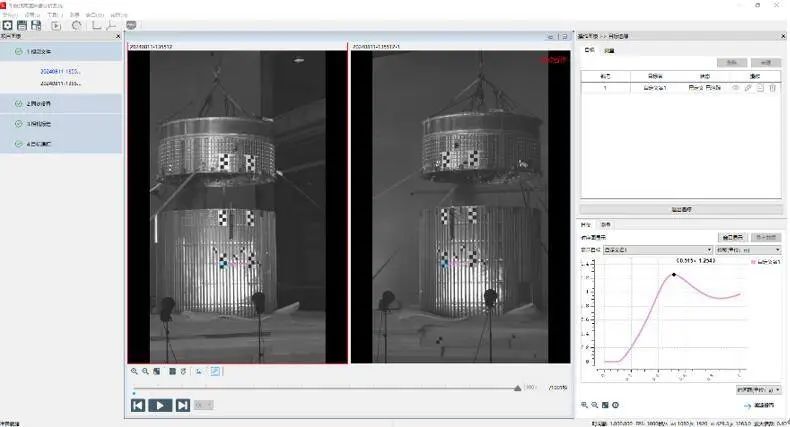Click the green check beside step 2

19,103
